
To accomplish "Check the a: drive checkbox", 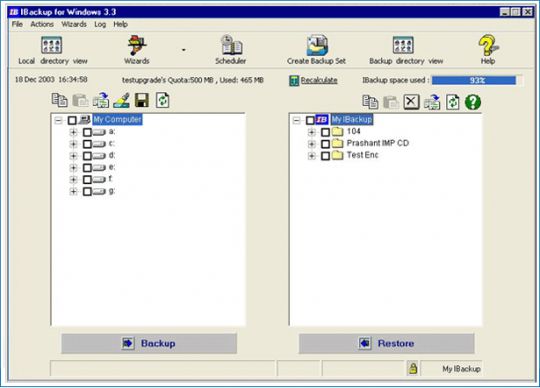I will coord(87,132).
